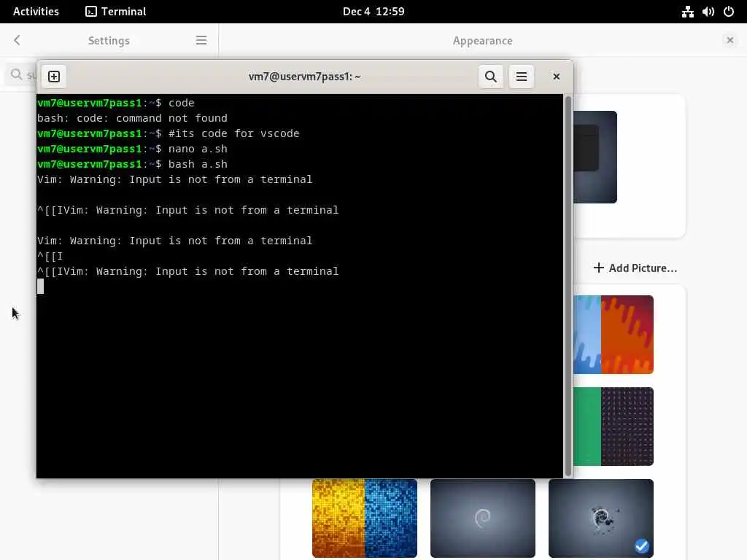Click the Settings header title
The height and width of the screenshot is (560, 747).
tap(109, 41)
